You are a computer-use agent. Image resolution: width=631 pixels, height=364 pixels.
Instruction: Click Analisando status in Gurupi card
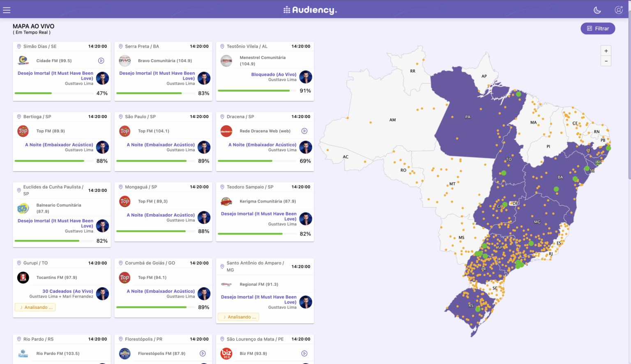[35, 307]
